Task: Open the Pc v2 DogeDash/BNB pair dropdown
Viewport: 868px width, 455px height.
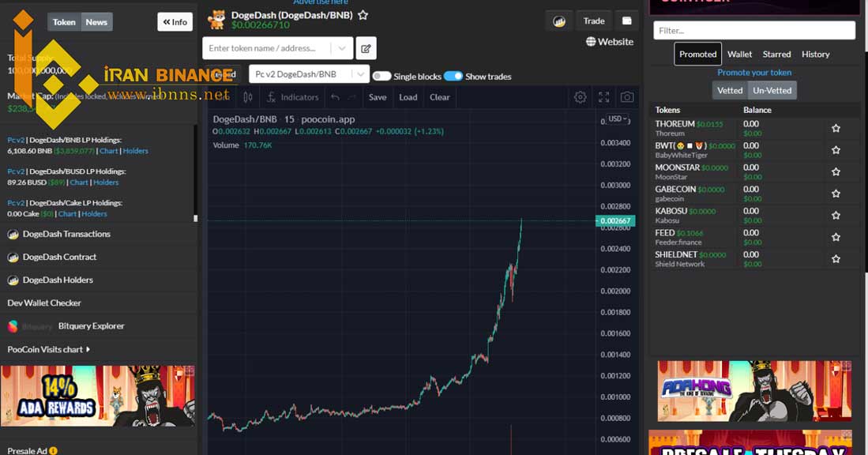Action: click(x=310, y=74)
